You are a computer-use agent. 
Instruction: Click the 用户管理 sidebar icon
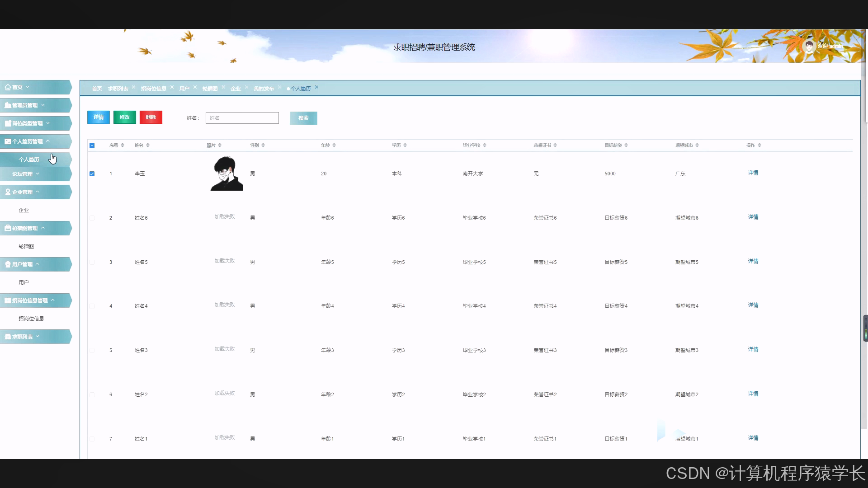pos(8,264)
